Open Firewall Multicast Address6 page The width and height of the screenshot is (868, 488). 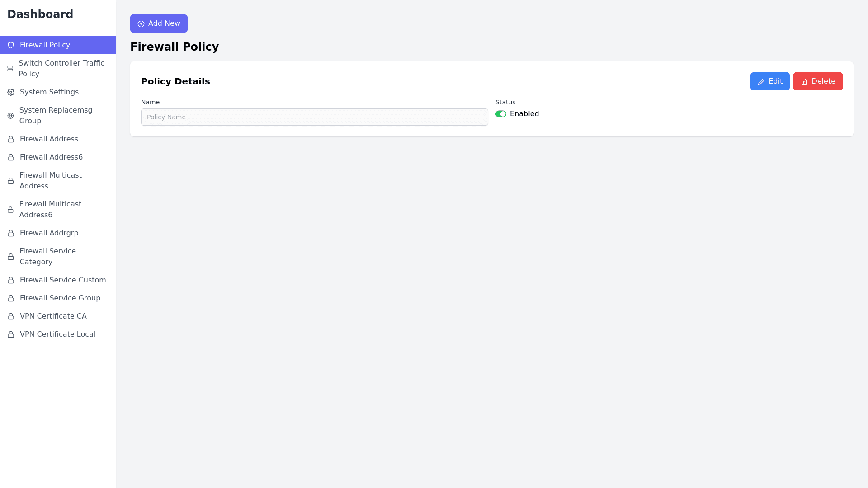click(50, 210)
